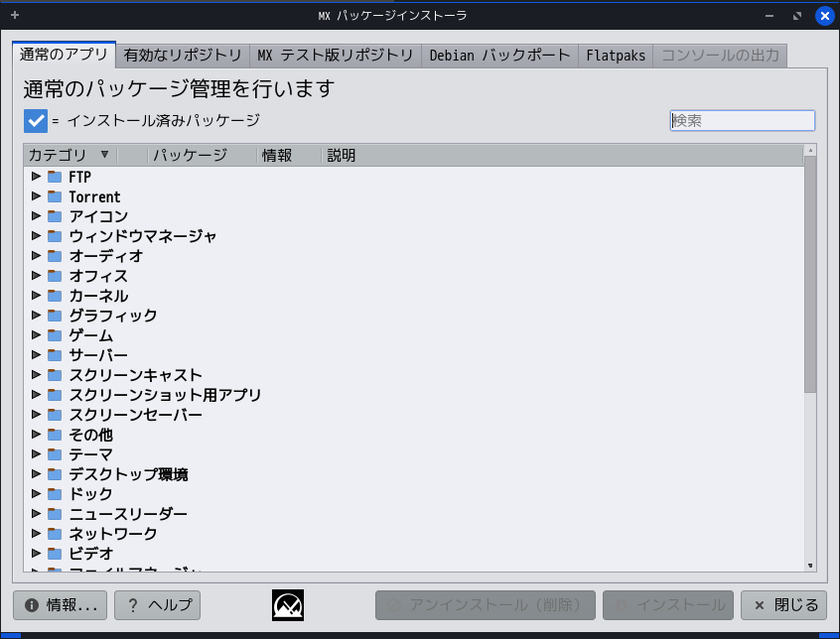
Task: Click the ゲーム folder icon
Action: (x=55, y=335)
